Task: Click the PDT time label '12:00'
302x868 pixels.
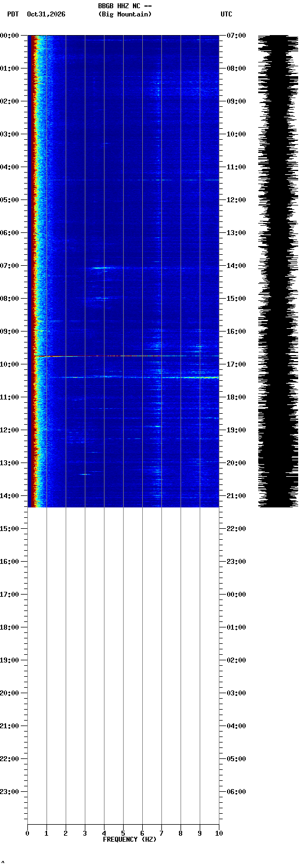Action: 9,430
